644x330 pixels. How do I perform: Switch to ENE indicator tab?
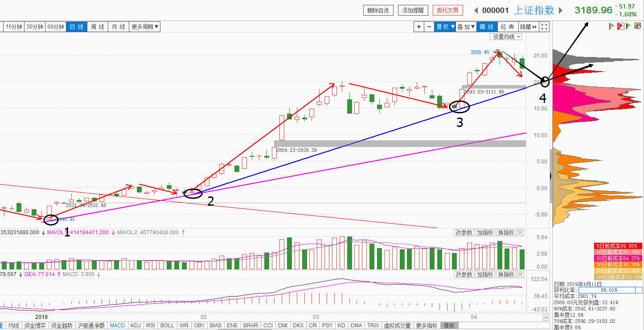pos(232,326)
